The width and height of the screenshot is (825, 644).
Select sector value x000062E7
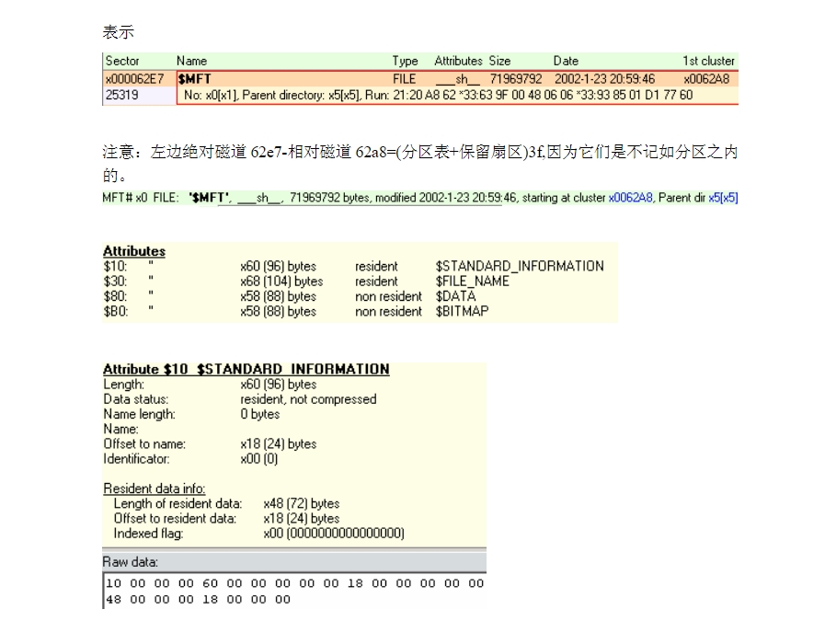(134, 79)
